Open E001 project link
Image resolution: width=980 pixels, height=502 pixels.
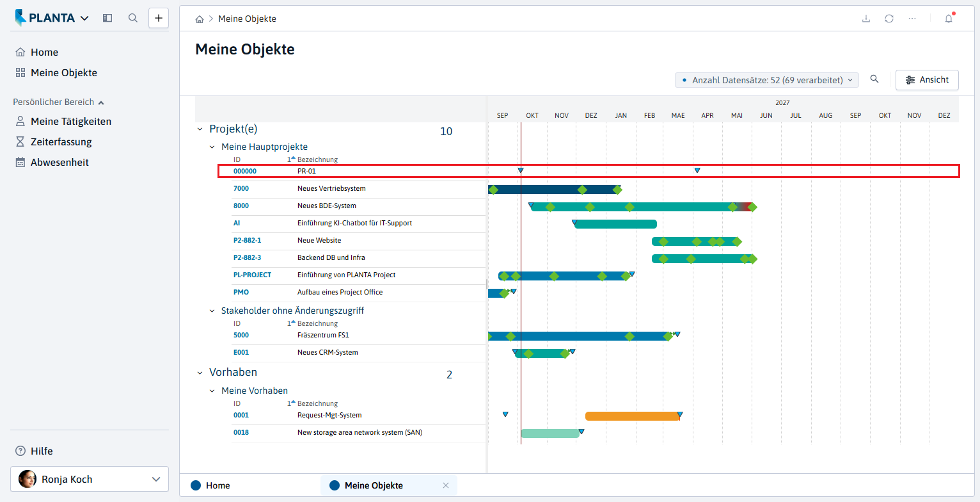[241, 353]
